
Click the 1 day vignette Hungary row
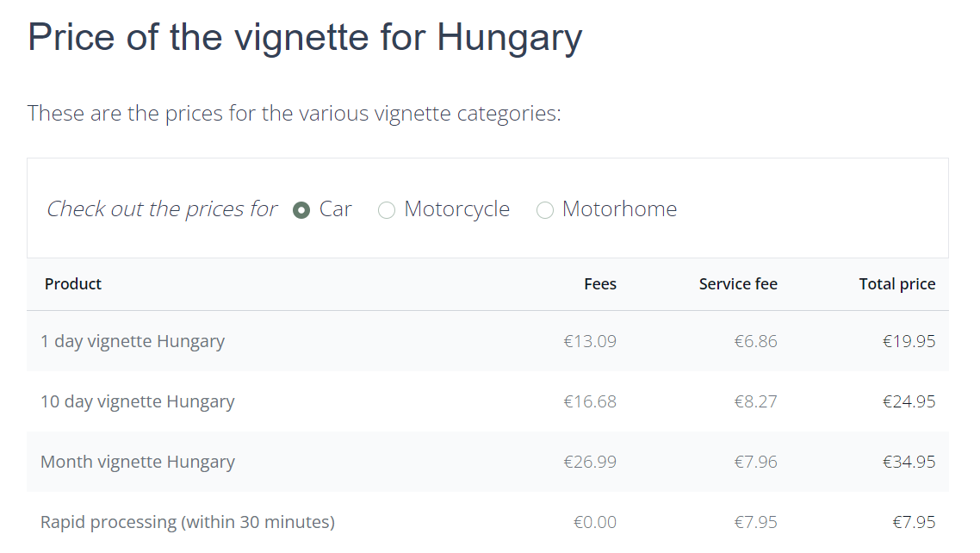[133, 341]
